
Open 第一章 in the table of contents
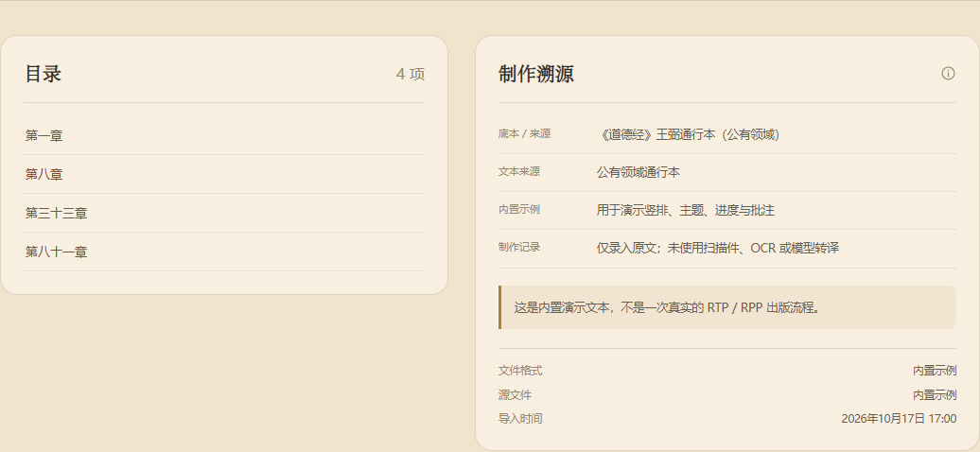point(224,135)
